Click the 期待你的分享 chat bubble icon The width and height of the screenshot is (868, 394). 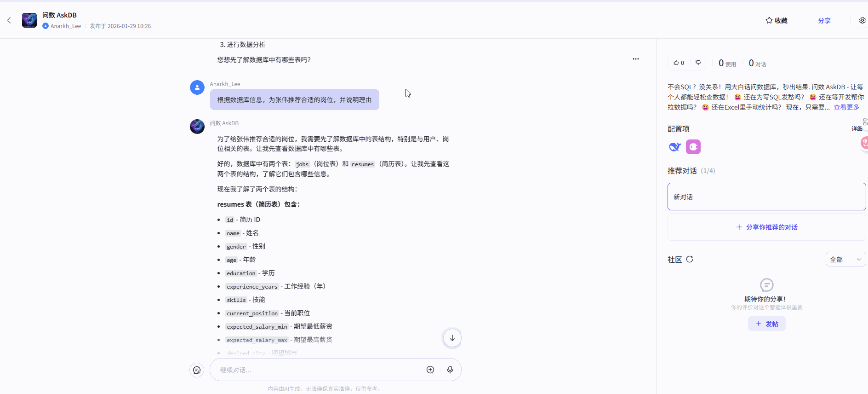767,285
